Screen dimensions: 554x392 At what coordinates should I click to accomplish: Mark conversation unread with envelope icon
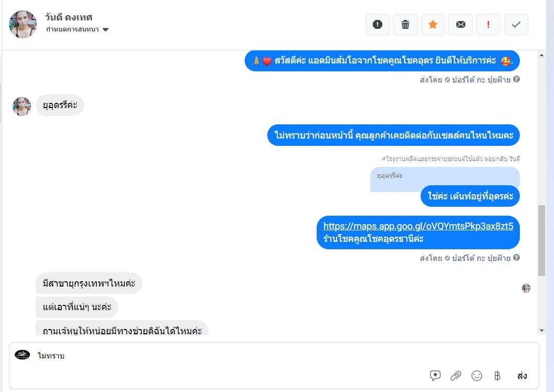click(461, 24)
